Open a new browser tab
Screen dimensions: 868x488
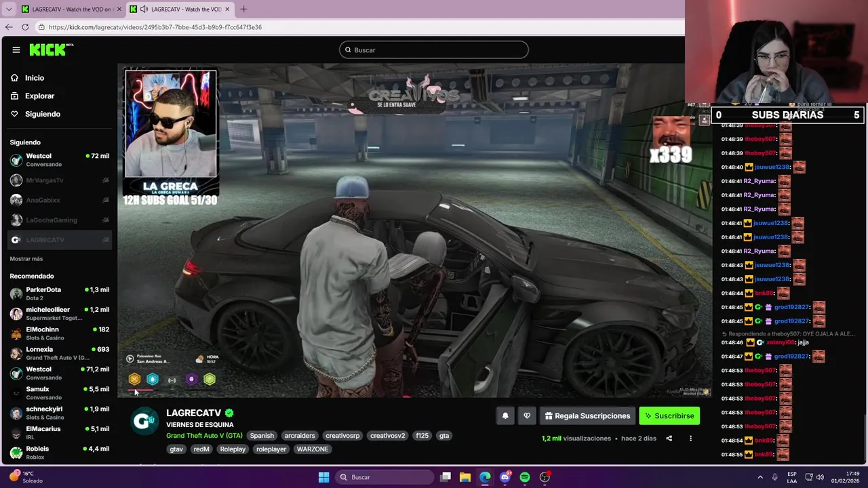243,9
